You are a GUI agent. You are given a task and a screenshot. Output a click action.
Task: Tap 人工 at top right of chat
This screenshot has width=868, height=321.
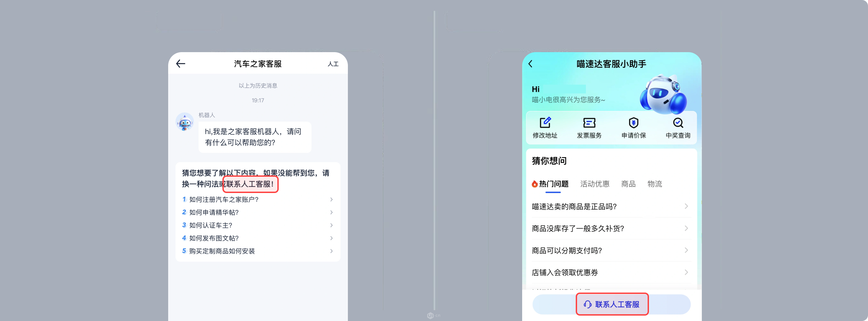tap(333, 64)
